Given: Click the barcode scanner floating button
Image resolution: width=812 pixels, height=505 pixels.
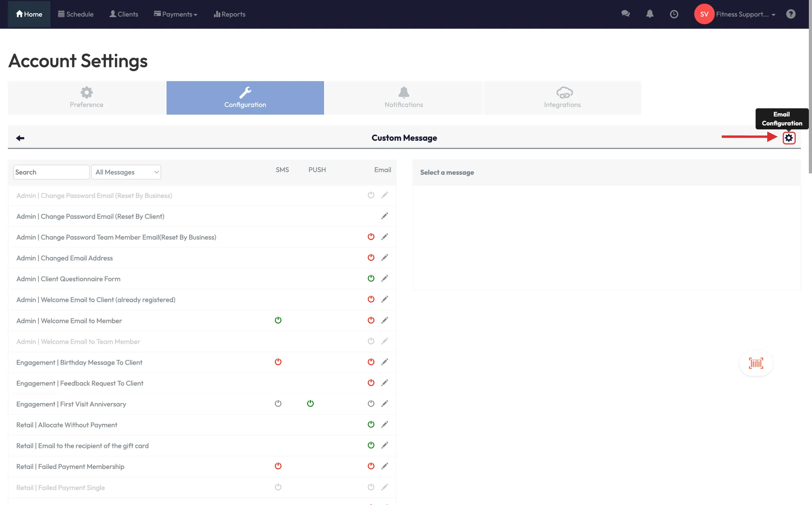Looking at the screenshot, I should pyautogui.click(x=756, y=363).
